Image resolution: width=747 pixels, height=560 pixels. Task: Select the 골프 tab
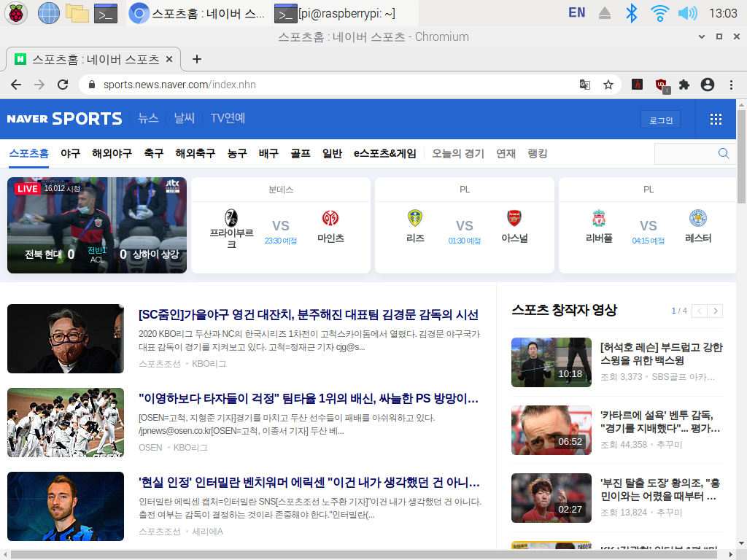tap(301, 154)
